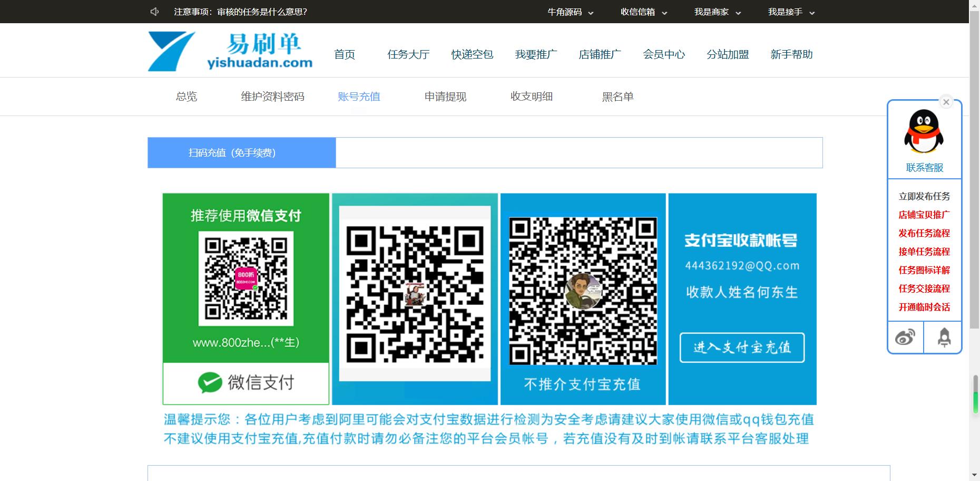Image resolution: width=980 pixels, height=481 pixels.
Task: Click the 不推介支付宝充值 caption
Action: point(582,384)
